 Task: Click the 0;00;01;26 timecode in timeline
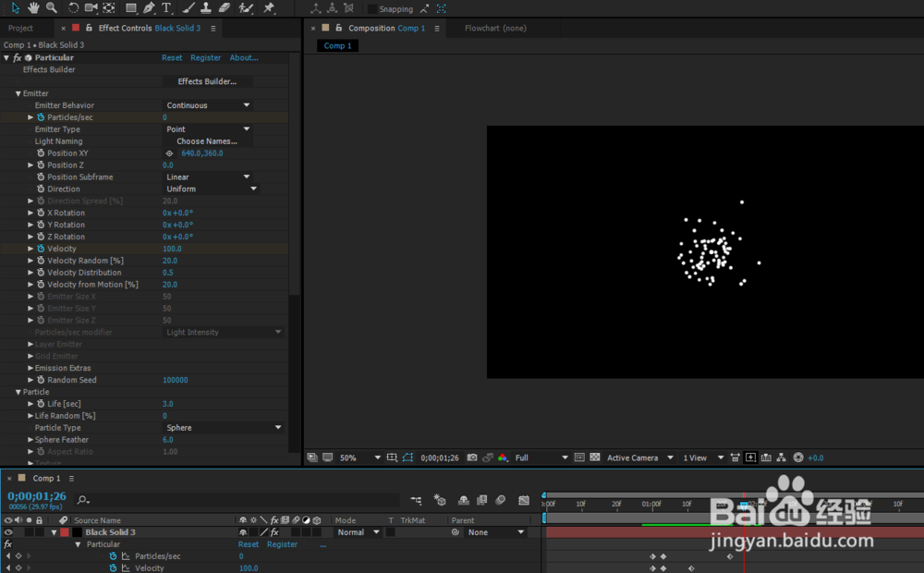[37, 496]
